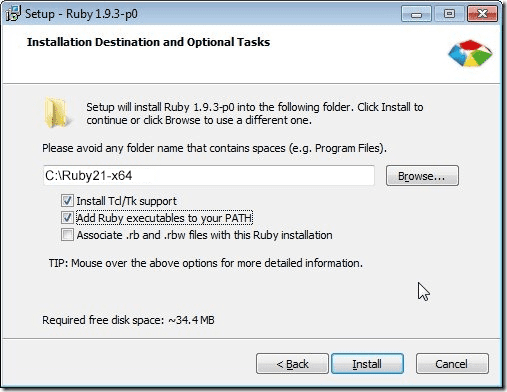Close the Setup dialog with the red X

(x=482, y=14)
